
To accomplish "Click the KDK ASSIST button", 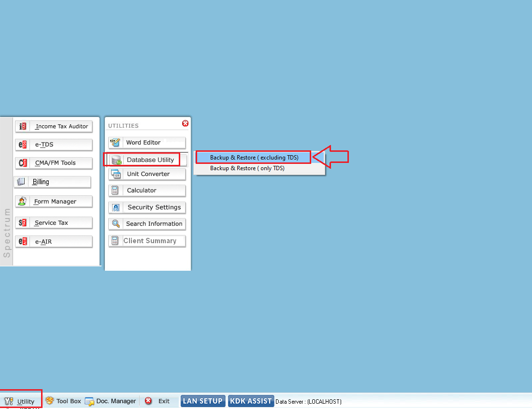I will pos(251,401).
